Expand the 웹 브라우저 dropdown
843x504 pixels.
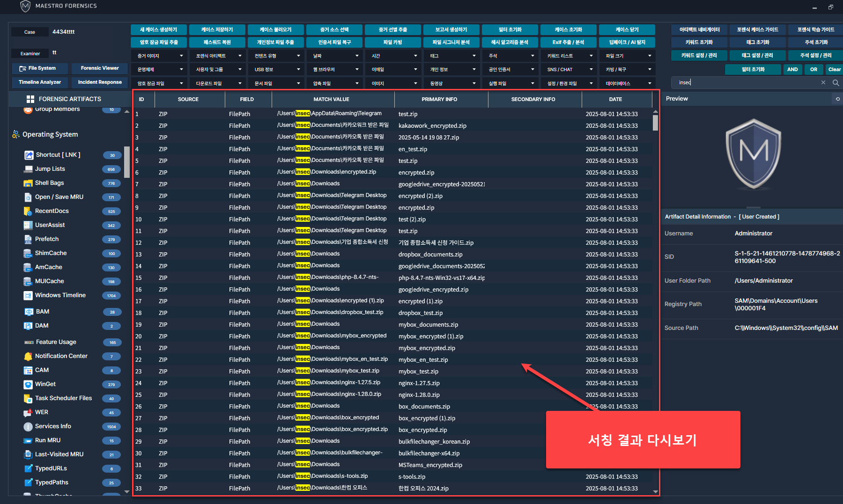[x=335, y=69]
